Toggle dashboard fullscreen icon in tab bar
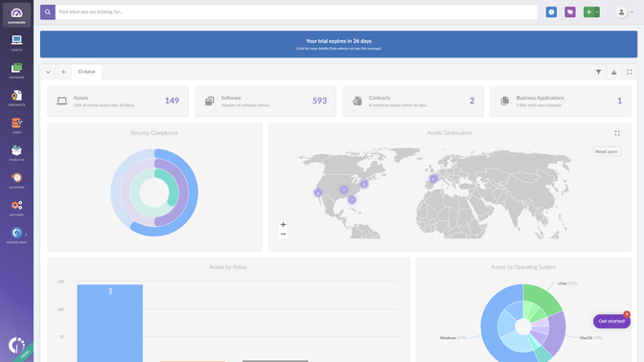 point(630,72)
